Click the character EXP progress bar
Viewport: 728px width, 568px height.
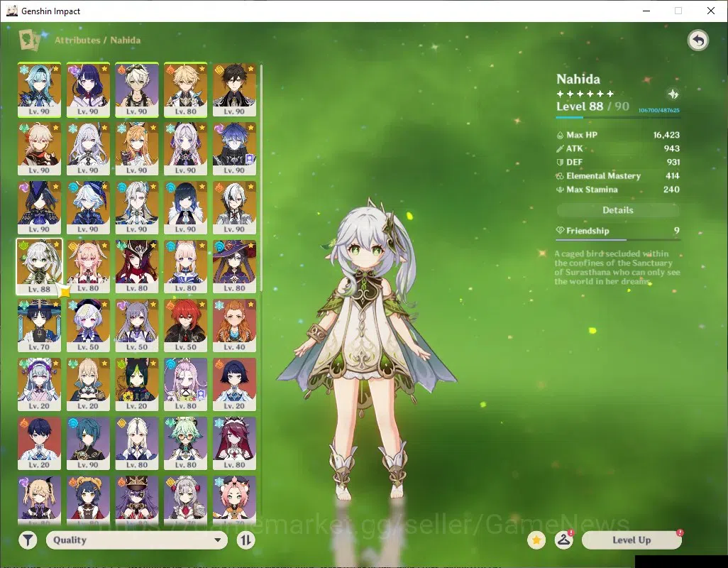click(x=617, y=117)
